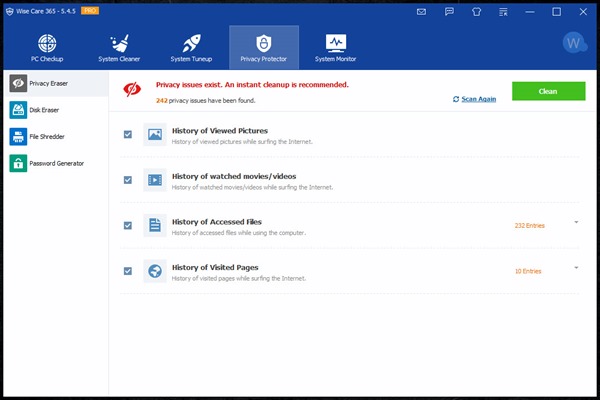
Task: Click the shirt skin icon
Action: pyautogui.click(x=475, y=12)
